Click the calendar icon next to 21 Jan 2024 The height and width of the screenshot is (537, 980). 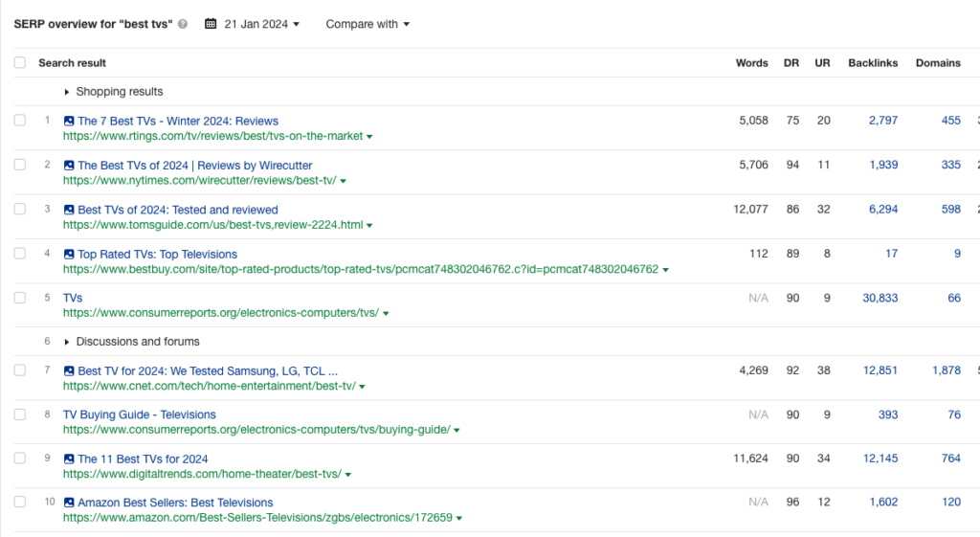(211, 25)
